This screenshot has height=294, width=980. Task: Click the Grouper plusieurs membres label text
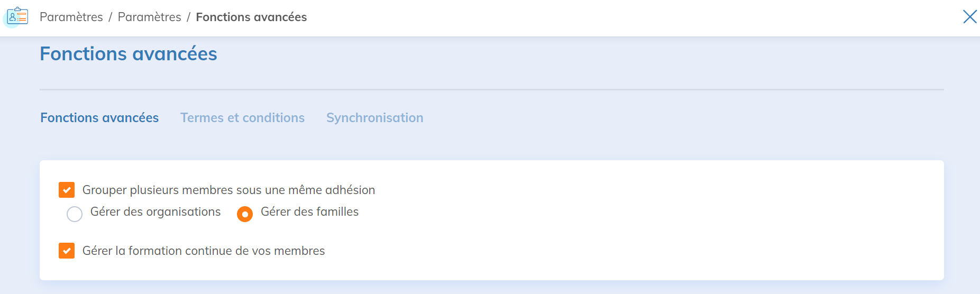[x=228, y=190]
